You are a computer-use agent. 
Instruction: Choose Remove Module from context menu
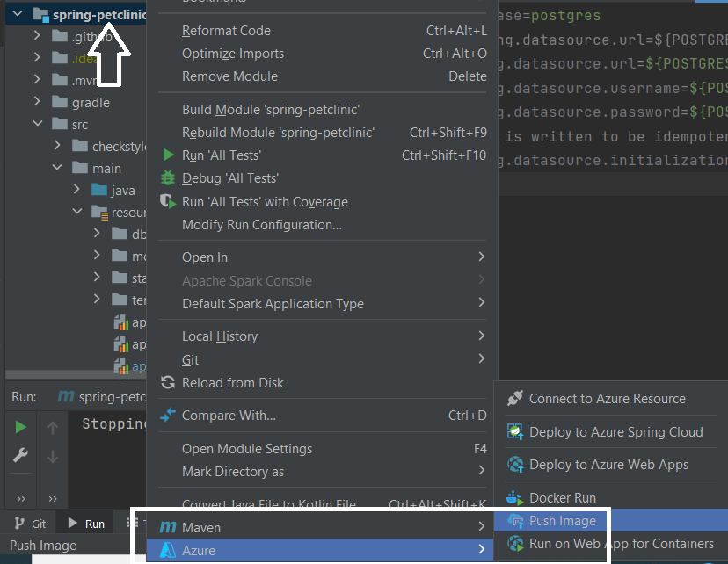click(x=323, y=76)
